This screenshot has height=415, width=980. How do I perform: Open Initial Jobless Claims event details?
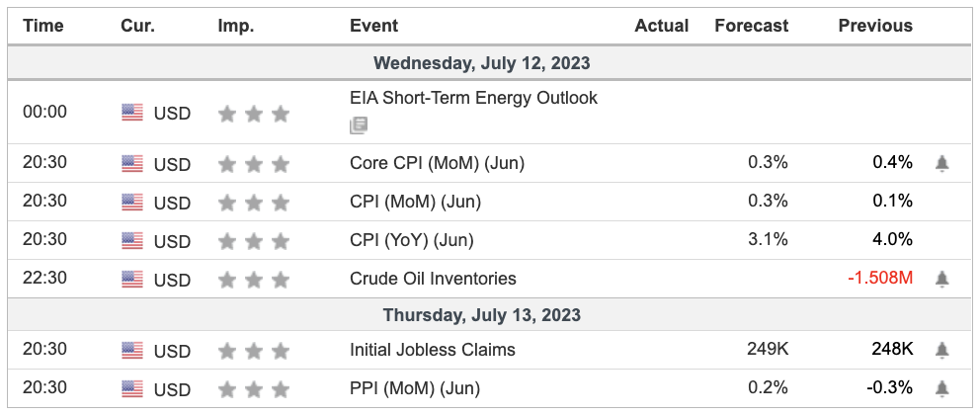[x=433, y=350]
